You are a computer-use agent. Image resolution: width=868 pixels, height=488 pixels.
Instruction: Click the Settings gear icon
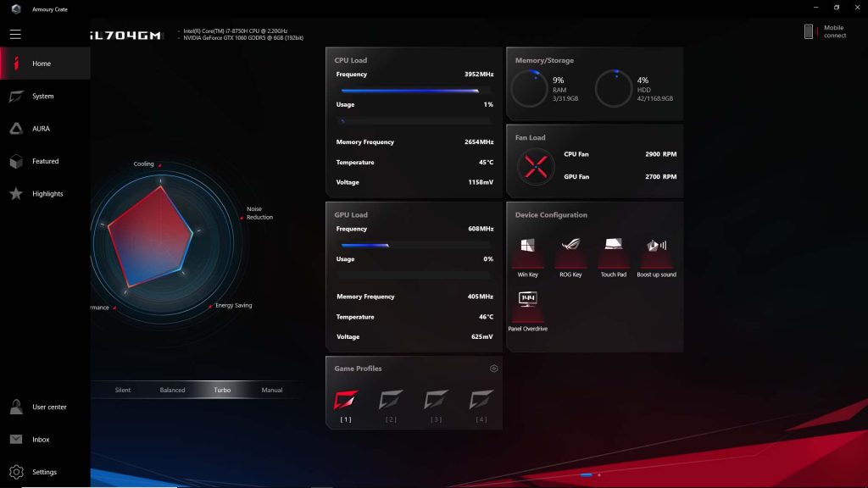(16, 471)
